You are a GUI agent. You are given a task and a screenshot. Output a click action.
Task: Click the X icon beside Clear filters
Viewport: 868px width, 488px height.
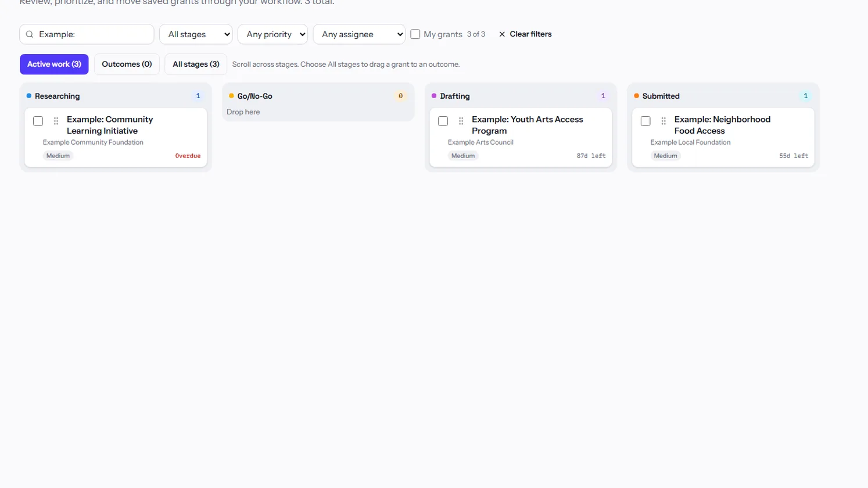click(502, 34)
